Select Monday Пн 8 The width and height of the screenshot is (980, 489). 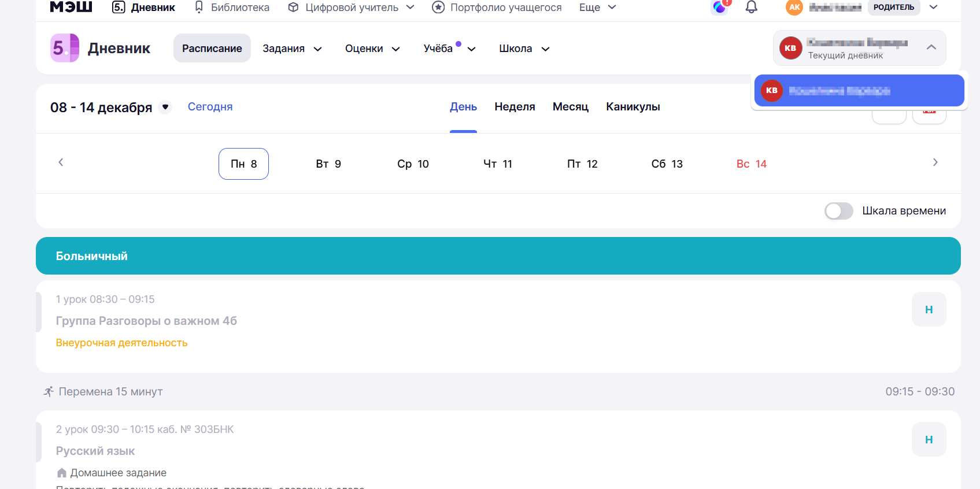tap(243, 164)
